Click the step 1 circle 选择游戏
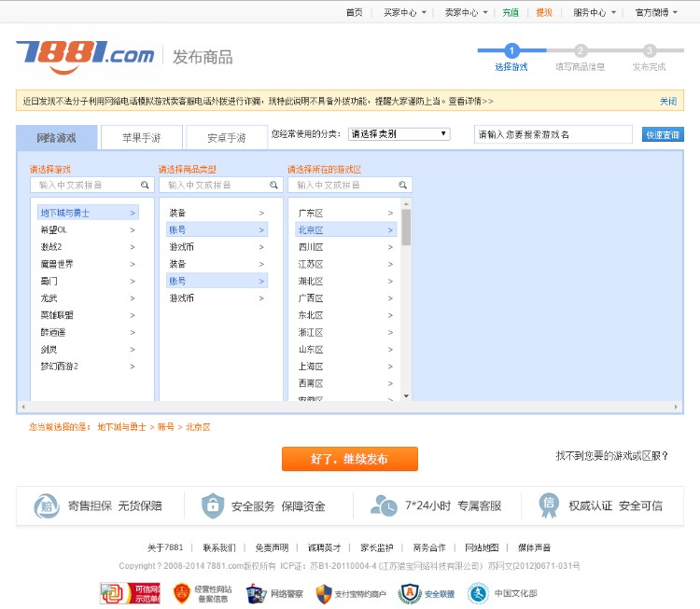This screenshot has height=609, width=700. [511, 50]
